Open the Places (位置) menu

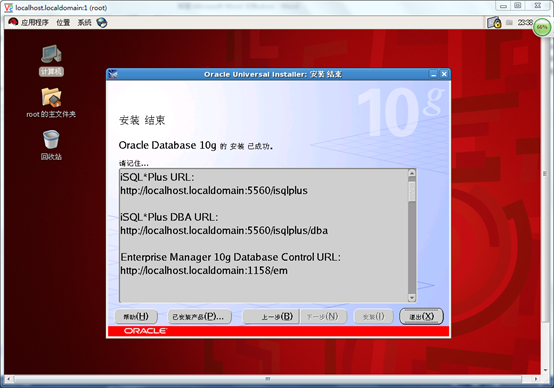(63, 23)
